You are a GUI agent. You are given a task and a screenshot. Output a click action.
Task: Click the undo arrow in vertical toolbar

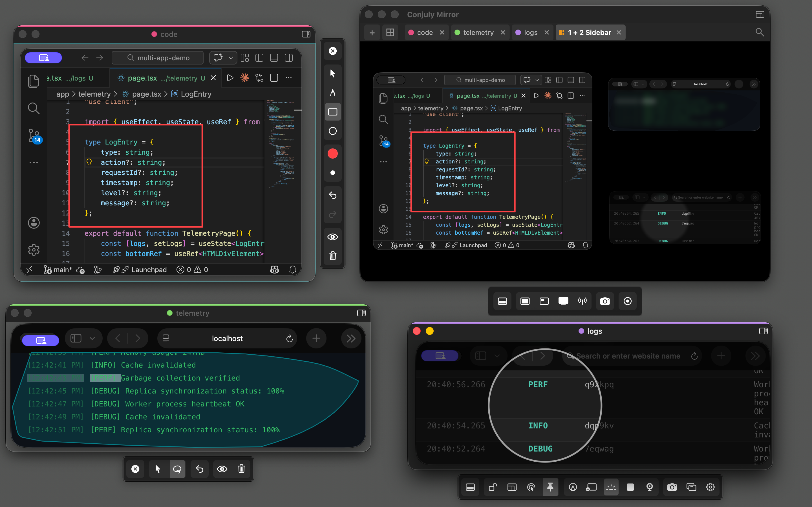click(x=332, y=195)
